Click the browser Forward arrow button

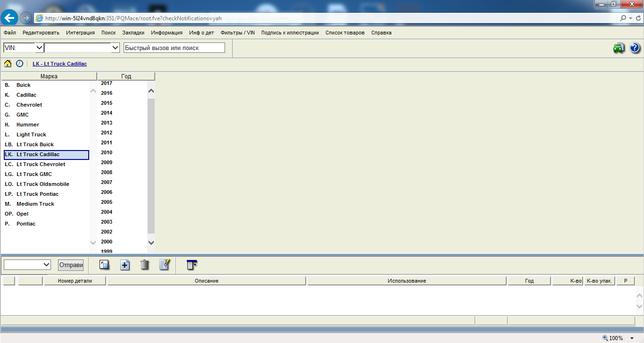point(26,18)
